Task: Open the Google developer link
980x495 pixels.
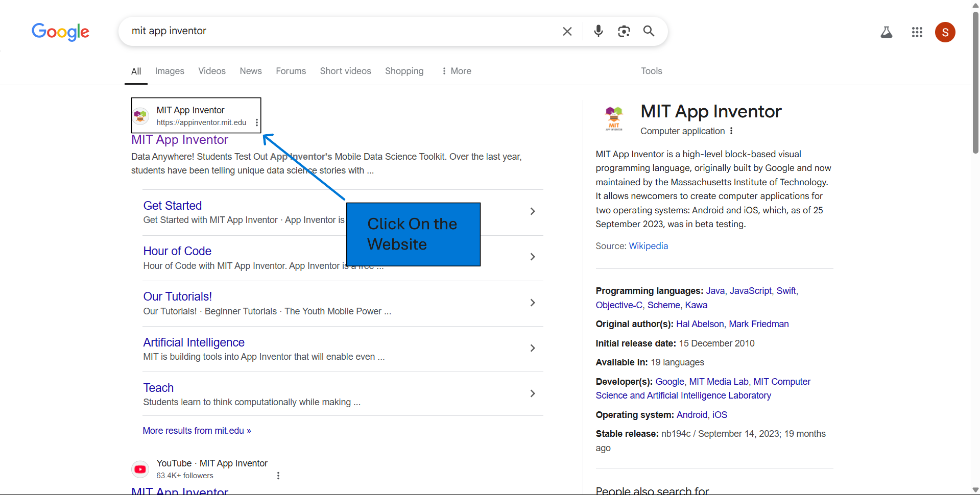Action: tap(670, 382)
